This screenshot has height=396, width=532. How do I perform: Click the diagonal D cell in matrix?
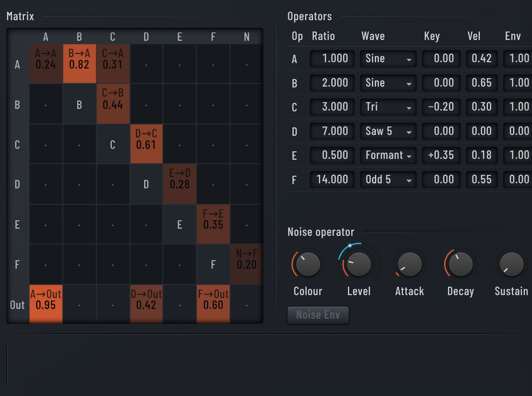146,184
